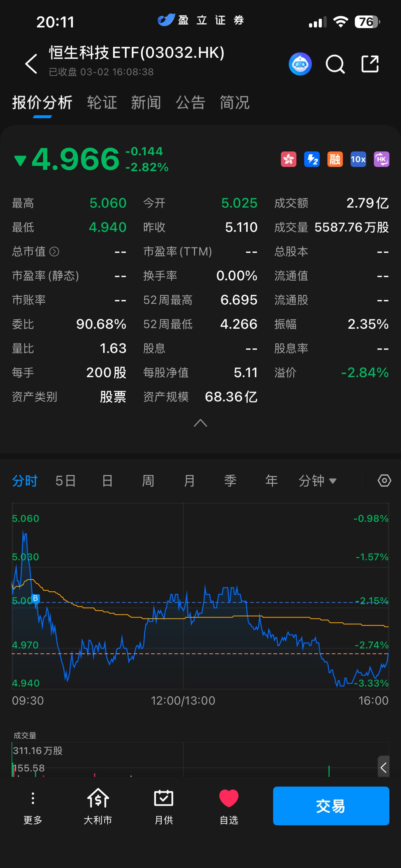Image resolution: width=401 pixels, height=868 pixels.
Task: Tap the share export icon
Action: click(x=370, y=64)
